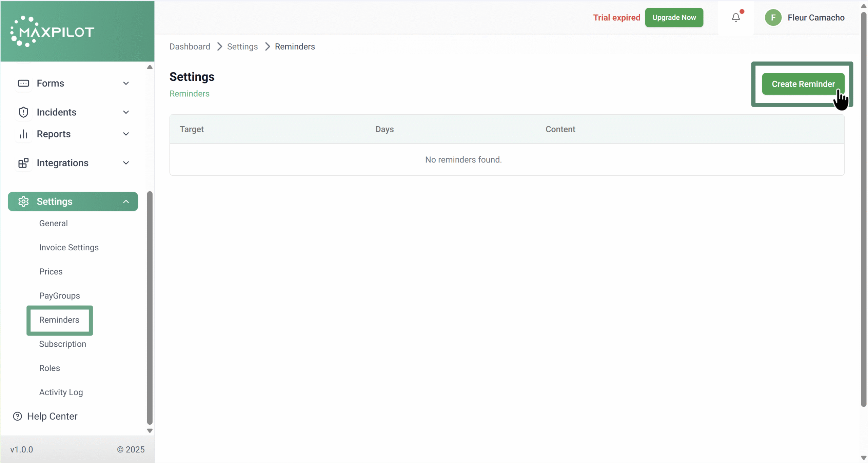
Task: Go to the Activity Log item
Action: [61, 392]
